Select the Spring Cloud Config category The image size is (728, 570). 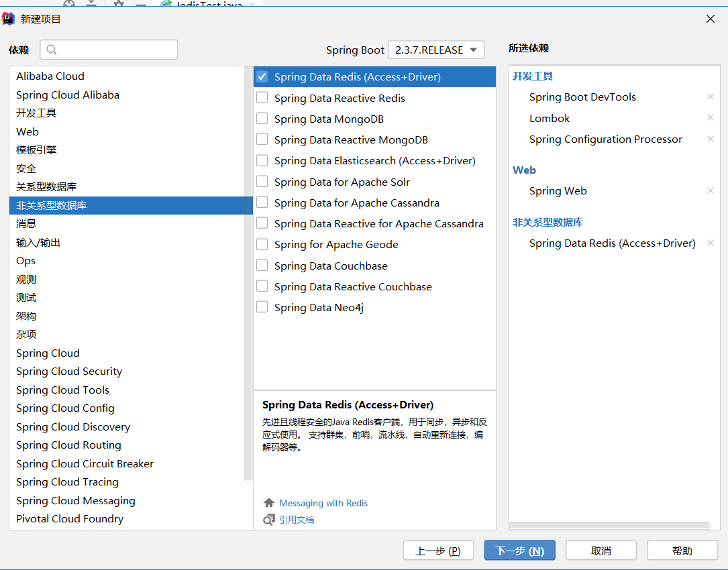[x=65, y=408]
